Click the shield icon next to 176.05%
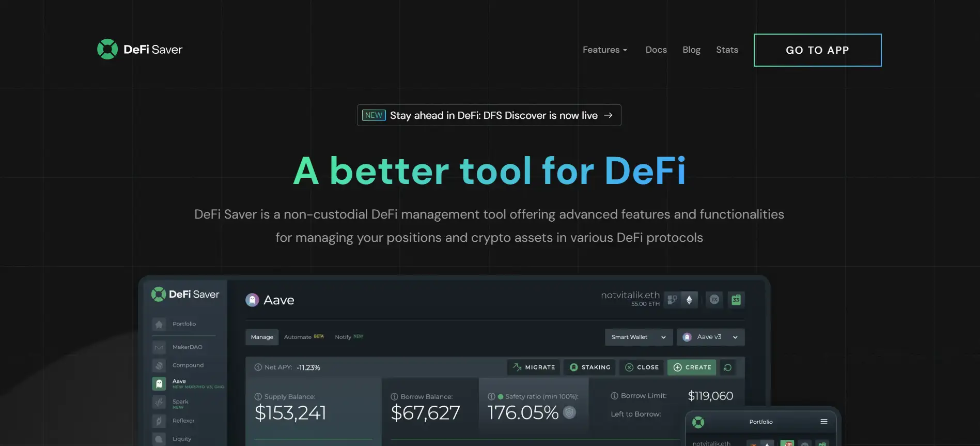Image resolution: width=980 pixels, height=446 pixels. coord(569,412)
